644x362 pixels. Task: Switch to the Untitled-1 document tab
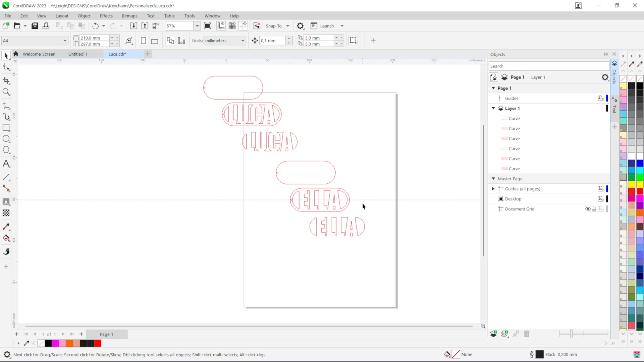tap(78, 54)
